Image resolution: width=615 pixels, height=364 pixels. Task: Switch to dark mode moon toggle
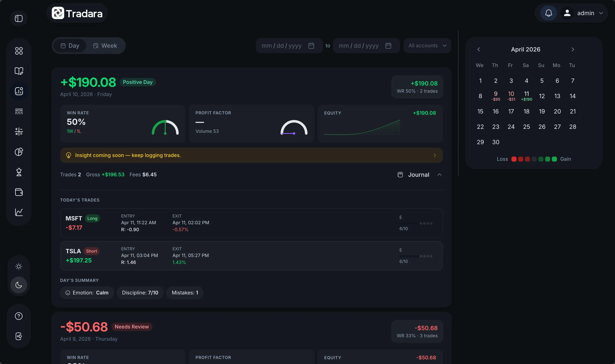pos(19,285)
